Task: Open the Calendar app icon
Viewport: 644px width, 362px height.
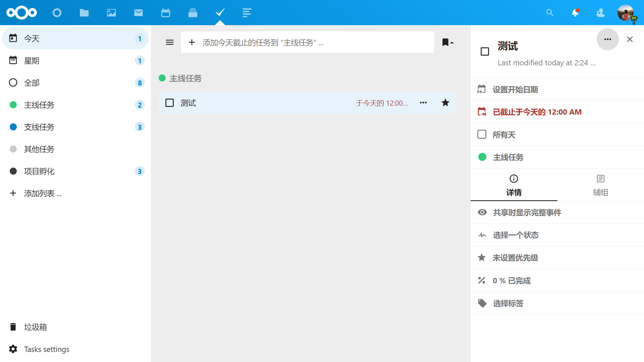Action: [166, 13]
